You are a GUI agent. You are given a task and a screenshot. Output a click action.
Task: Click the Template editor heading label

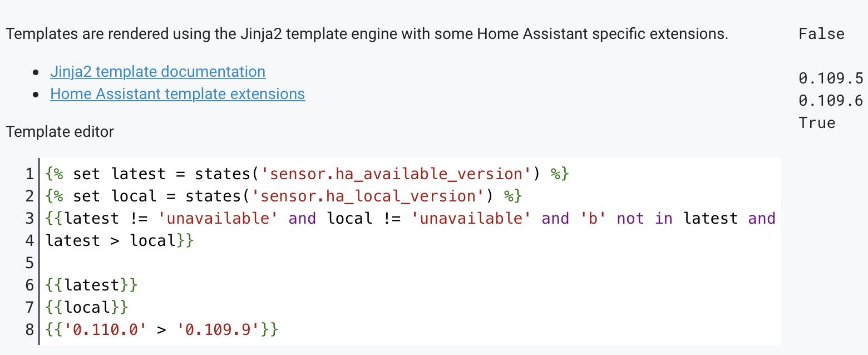coord(60,132)
